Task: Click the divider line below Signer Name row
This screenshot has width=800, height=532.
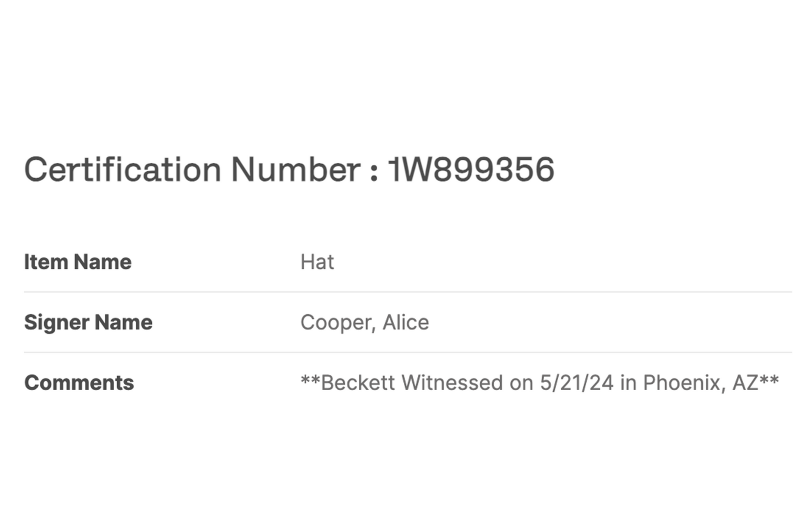Action: coord(408,352)
